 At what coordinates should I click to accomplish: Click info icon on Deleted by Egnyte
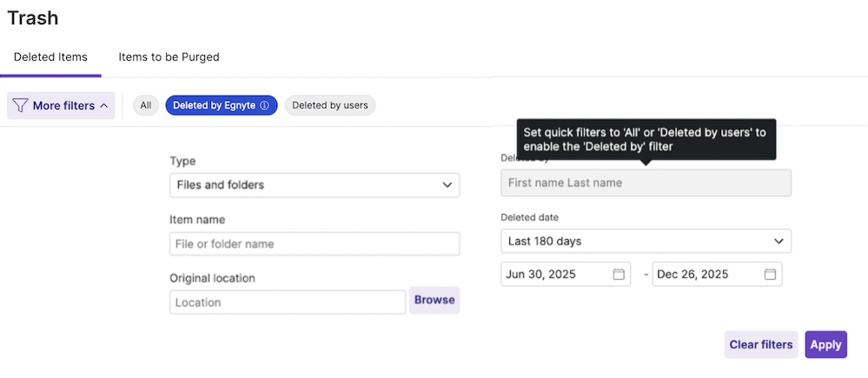click(x=265, y=106)
